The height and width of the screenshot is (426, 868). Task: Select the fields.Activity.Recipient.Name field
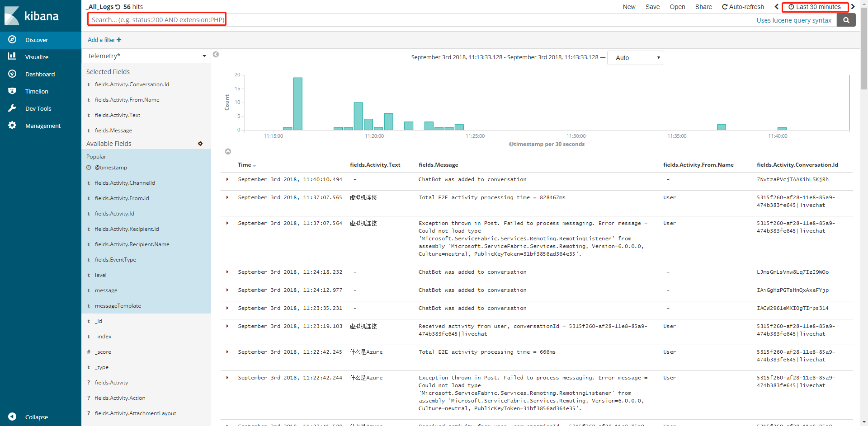point(132,244)
